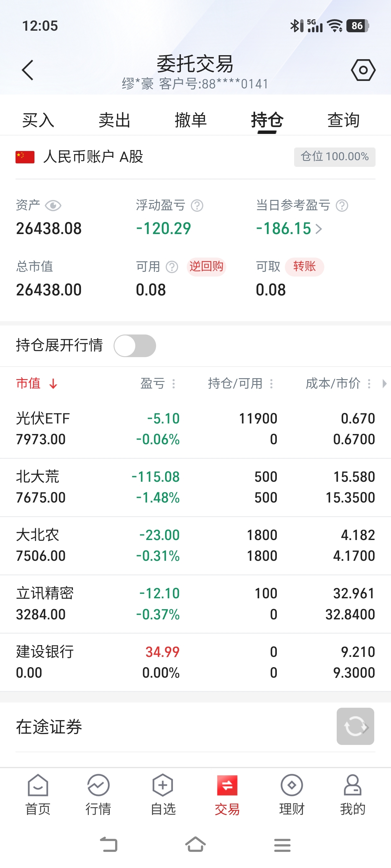This screenshot has width=391, height=868.
Task: Tap the 转账 transfer button
Action: (304, 267)
